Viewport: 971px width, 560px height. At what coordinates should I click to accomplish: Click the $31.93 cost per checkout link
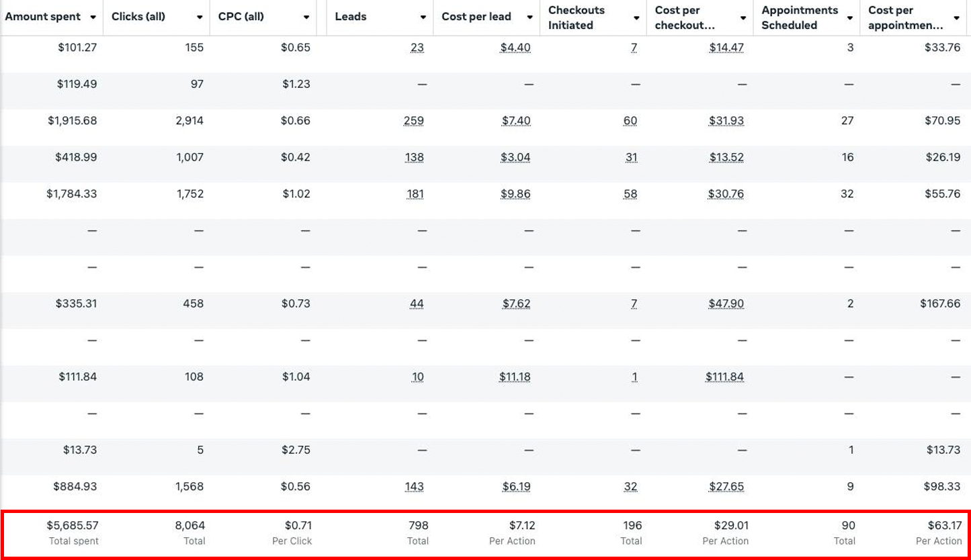tap(726, 121)
